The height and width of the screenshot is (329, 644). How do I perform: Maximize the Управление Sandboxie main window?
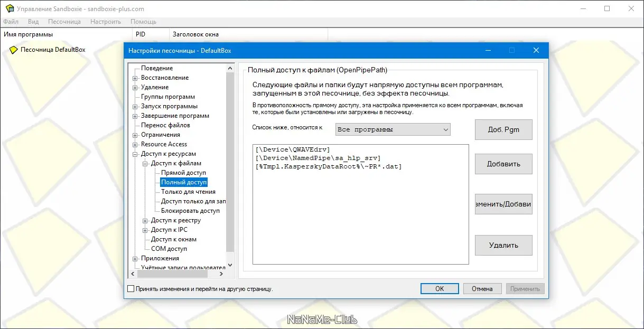pyautogui.click(x=607, y=8)
